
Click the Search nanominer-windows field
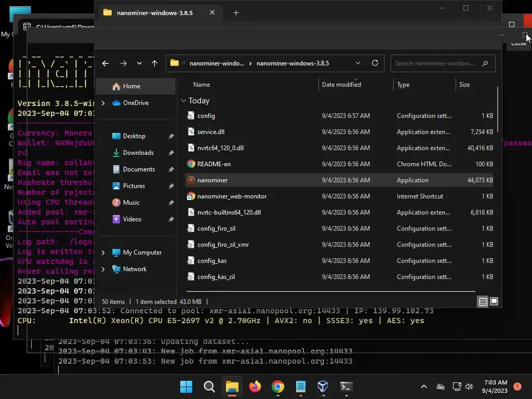[x=443, y=63]
